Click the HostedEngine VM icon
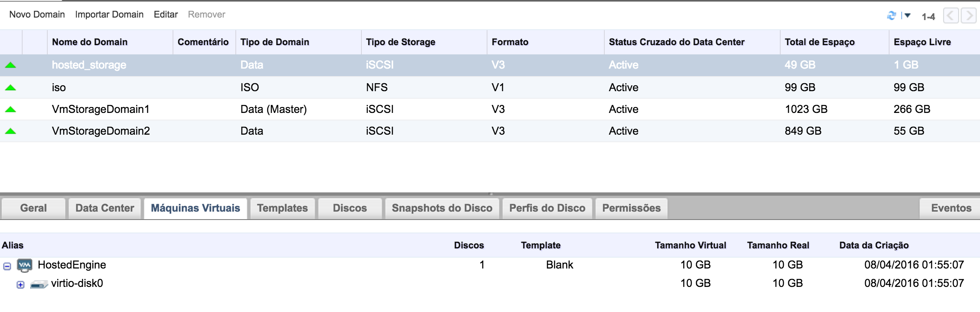This screenshot has width=980, height=312. tap(25, 265)
